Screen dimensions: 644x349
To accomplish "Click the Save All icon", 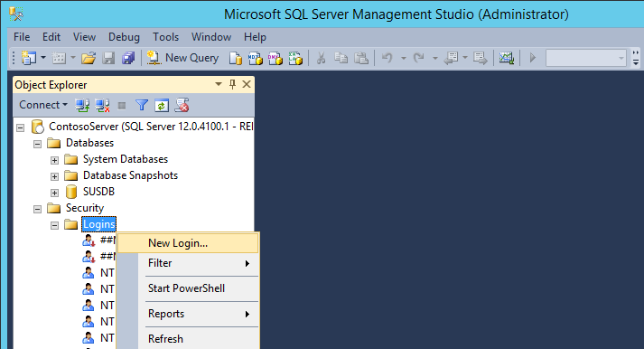I will tap(128, 58).
